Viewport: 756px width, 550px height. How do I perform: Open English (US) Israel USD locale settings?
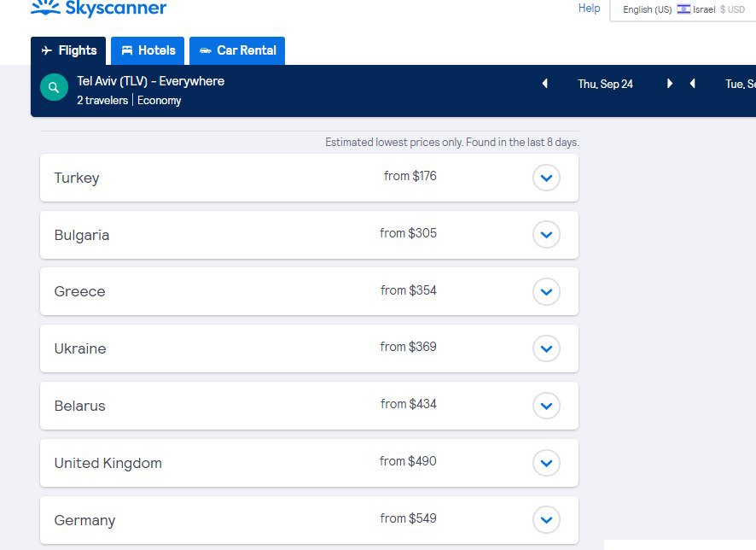tap(683, 9)
